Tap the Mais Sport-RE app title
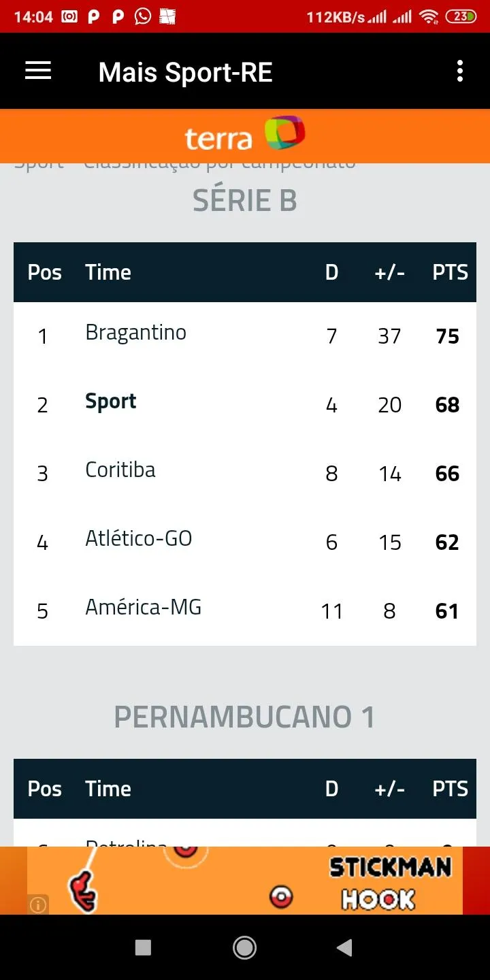 point(186,72)
